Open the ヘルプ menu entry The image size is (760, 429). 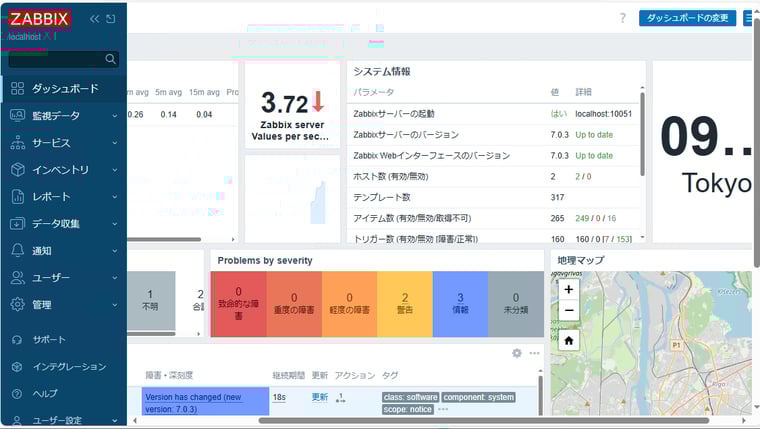[63, 394]
